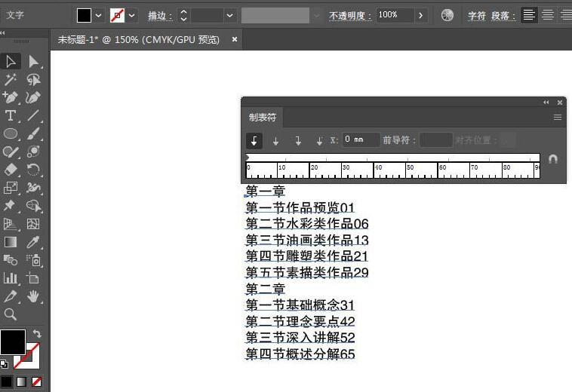The image size is (572, 392).
Task: Select the Blend tool
Action: coord(11,260)
